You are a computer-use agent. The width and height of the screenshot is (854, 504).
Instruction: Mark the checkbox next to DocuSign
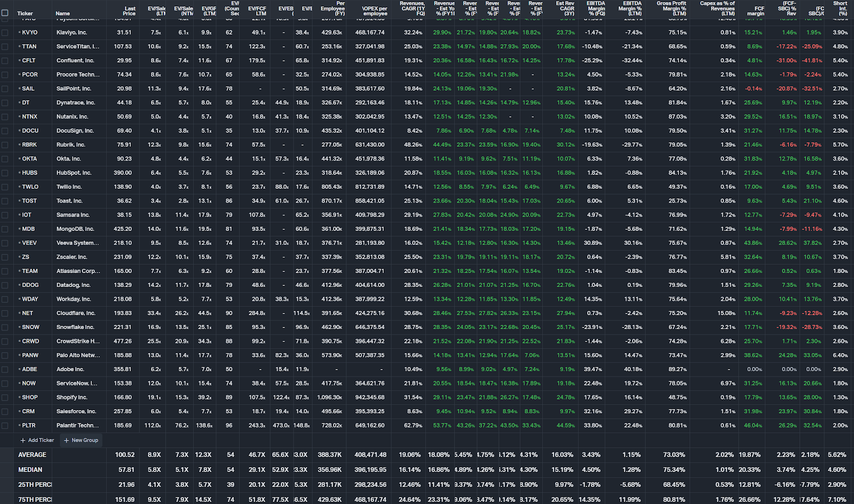click(x=5, y=131)
